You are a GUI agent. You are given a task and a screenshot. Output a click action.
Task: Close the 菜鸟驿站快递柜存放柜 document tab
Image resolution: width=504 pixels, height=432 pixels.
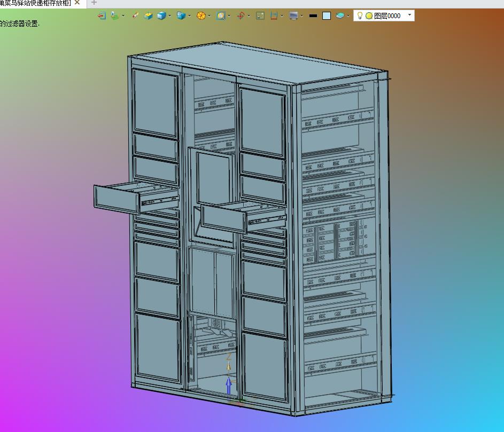coord(77,3)
